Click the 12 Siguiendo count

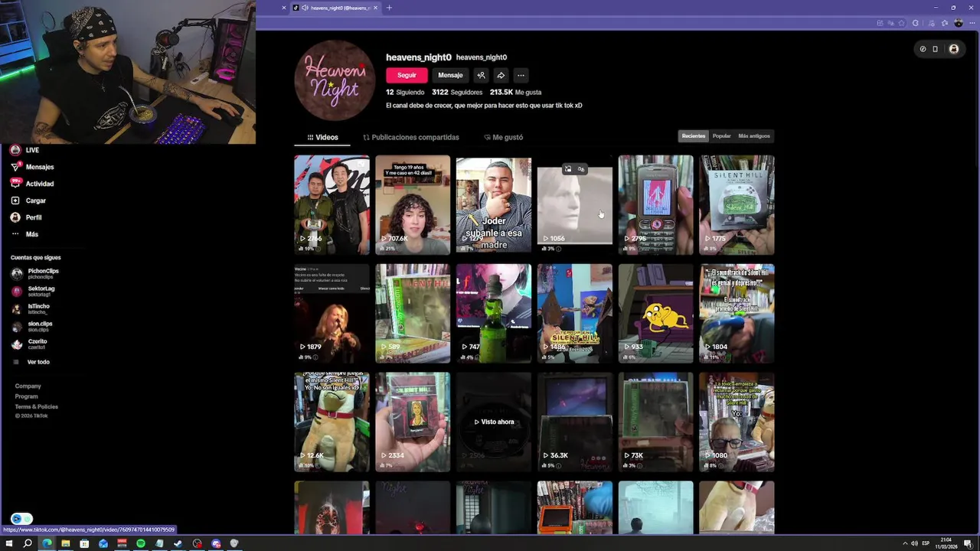(x=405, y=92)
